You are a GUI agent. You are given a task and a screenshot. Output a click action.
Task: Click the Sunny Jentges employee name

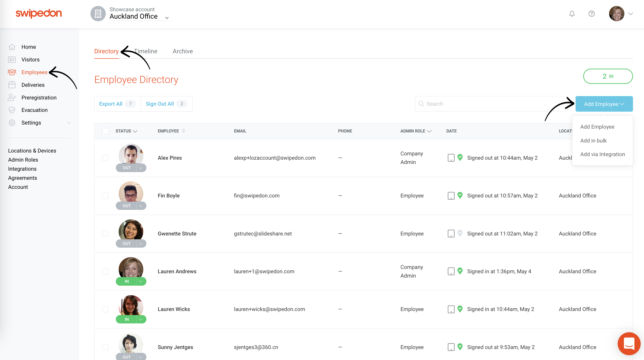[175, 347]
